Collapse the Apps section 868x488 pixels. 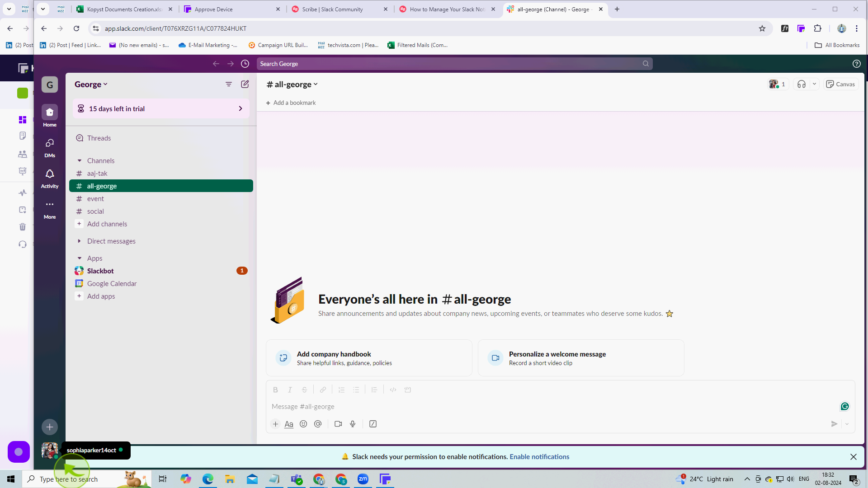pos(80,258)
